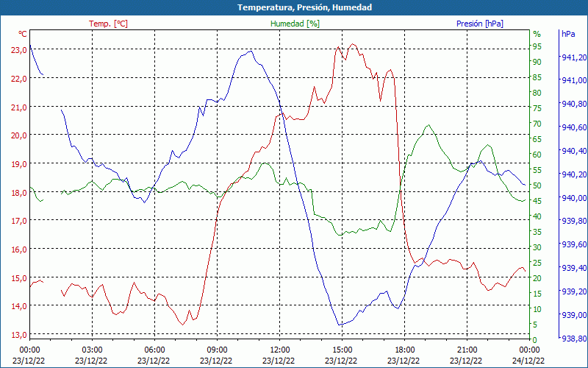588x368 pixels.
Task: Click the green % axis unit label
Action: point(537,34)
